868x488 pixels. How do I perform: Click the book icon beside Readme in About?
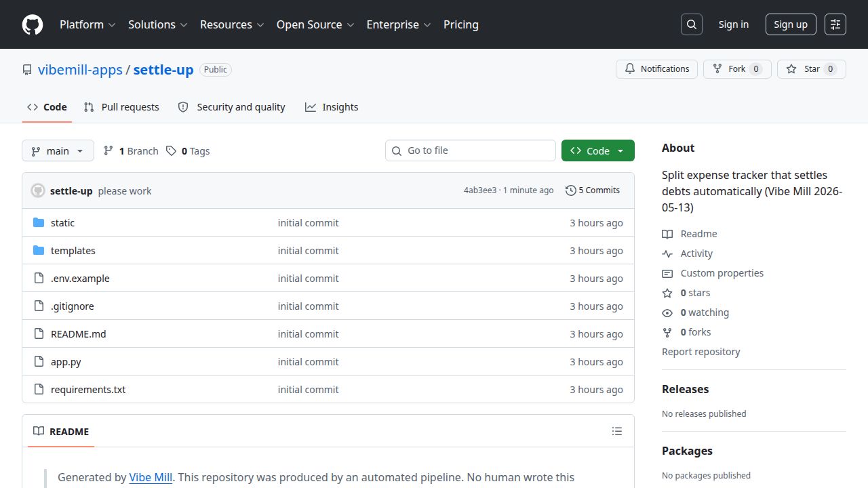(667, 234)
